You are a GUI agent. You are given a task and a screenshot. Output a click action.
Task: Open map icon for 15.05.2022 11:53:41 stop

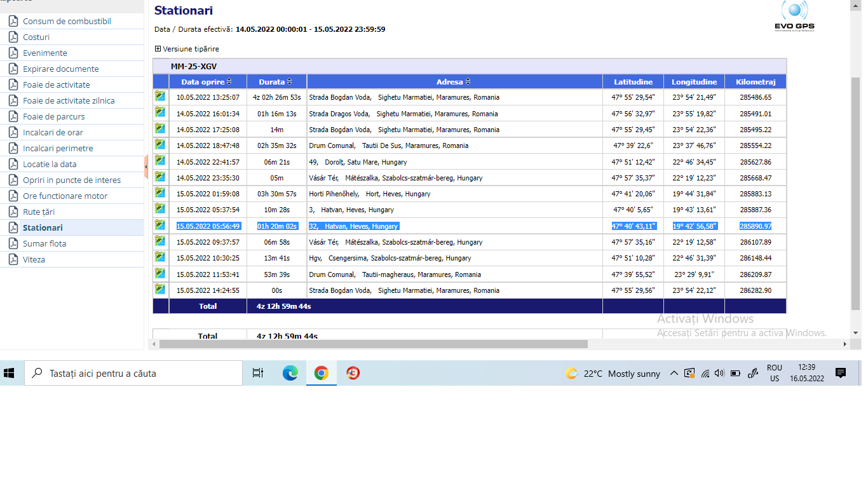click(159, 273)
